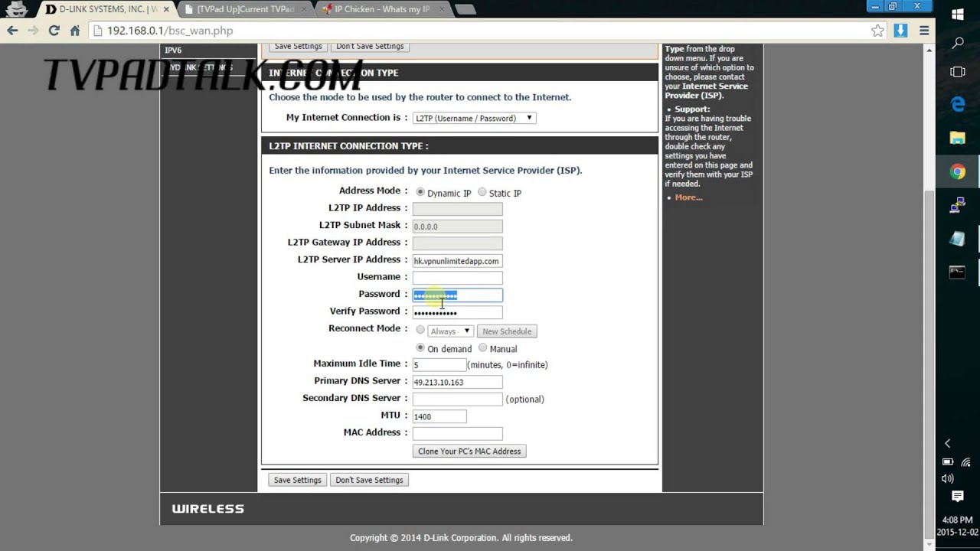Click the MAC Address input field
The height and width of the screenshot is (551, 980).
(457, 434)
